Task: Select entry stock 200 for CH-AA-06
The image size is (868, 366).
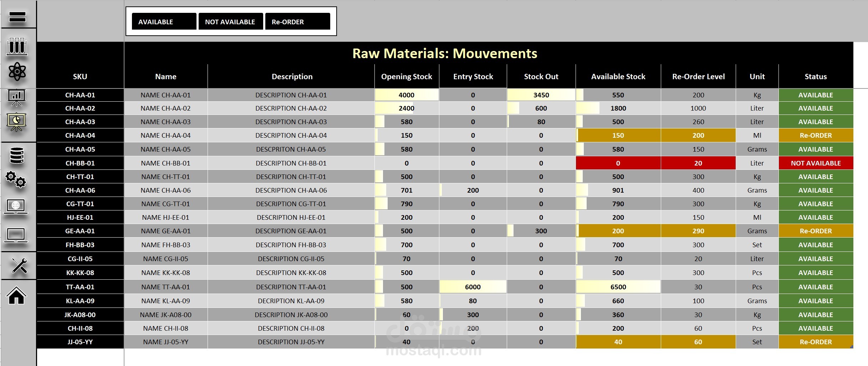Action: pos(473,190)
